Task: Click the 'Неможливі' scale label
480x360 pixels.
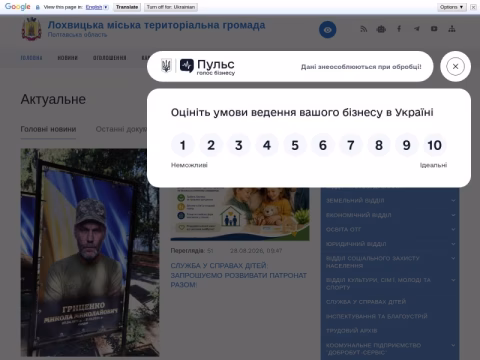Action: (x=189, y=165)
